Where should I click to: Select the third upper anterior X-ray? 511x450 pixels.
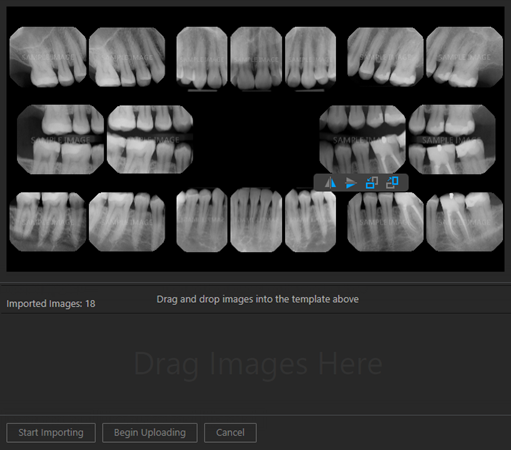310,58
